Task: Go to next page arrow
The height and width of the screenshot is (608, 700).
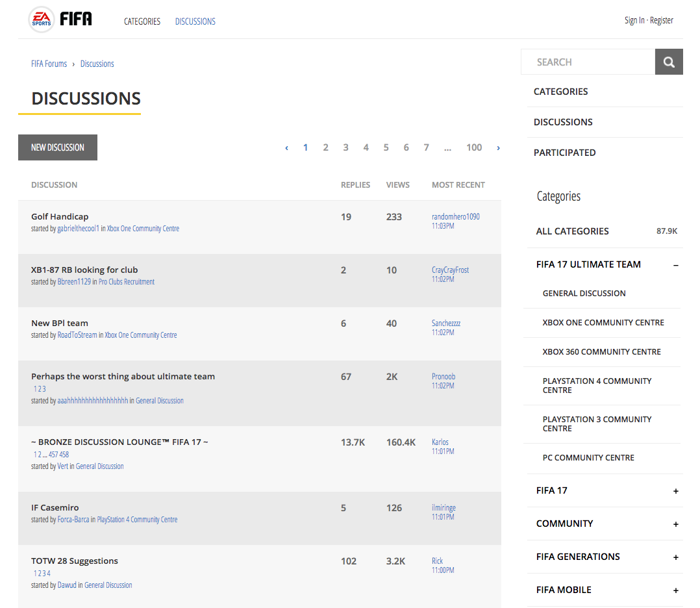Action: click(x=498, y=148)
